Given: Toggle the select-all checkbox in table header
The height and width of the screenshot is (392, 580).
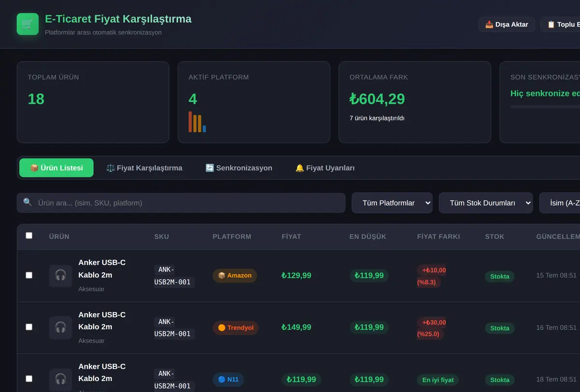Looking at the screenshot, I should click(29, 236).
